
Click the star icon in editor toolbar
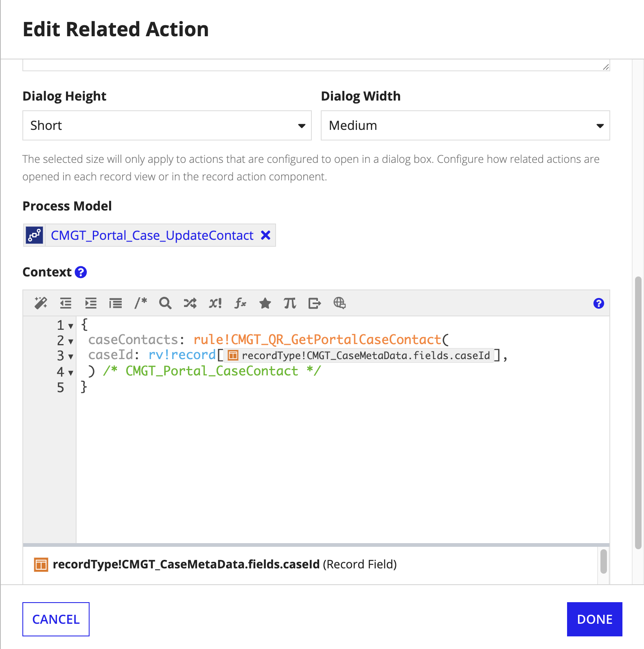[265, 303]
